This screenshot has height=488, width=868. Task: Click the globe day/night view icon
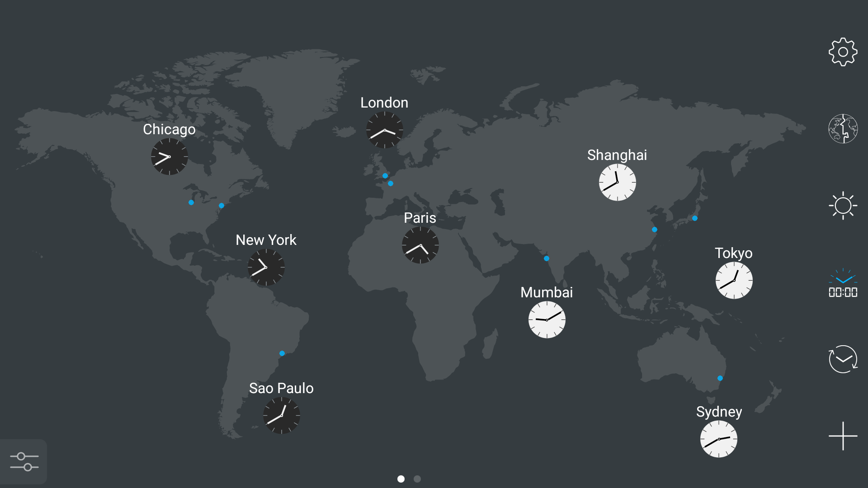(843, 129)
